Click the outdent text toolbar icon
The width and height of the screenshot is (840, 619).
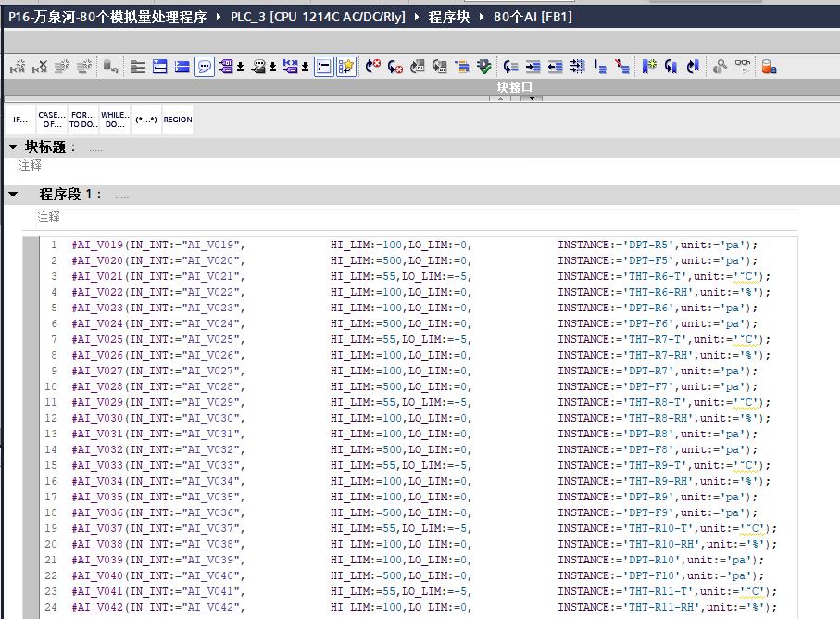pyautogui.click(x=555, y=67)
